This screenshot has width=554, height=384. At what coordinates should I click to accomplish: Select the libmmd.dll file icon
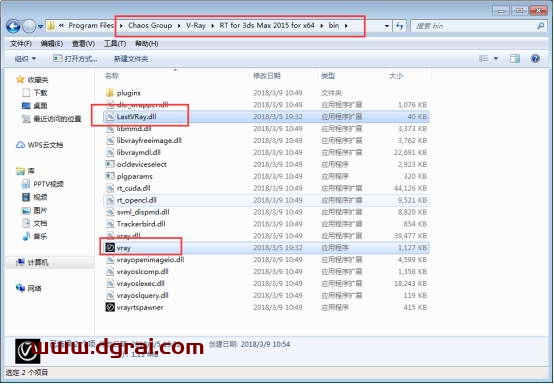pyautogui.click(x=110, y=129)
